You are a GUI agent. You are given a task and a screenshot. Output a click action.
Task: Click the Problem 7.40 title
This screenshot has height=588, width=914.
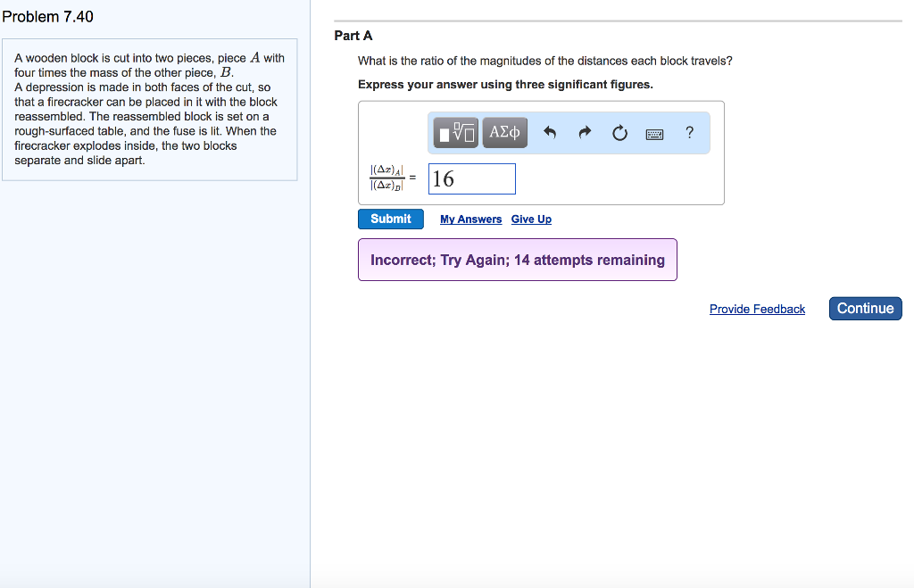pyautogui.click(x=47, y=17)
